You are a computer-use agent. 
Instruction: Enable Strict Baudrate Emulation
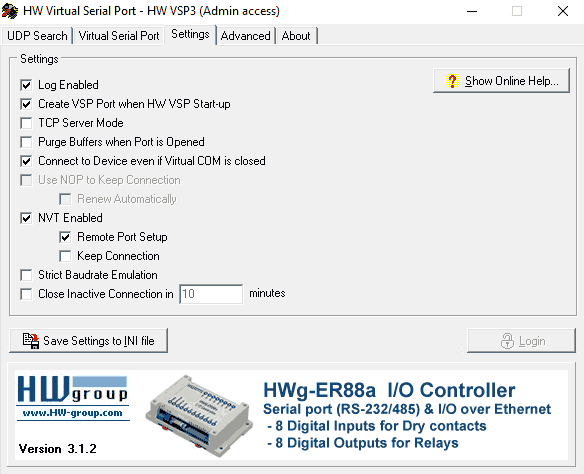click(26, 275)
